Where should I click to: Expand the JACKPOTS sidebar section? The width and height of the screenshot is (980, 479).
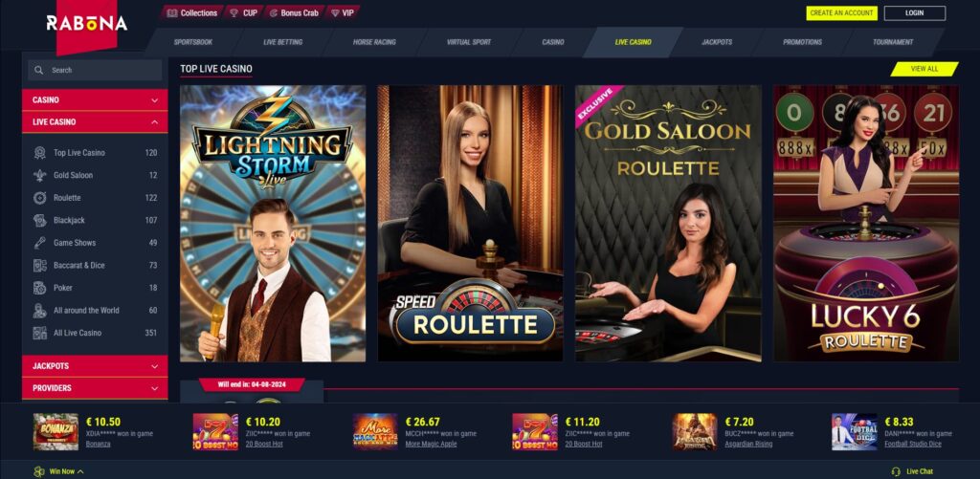(x=95, y=366)
